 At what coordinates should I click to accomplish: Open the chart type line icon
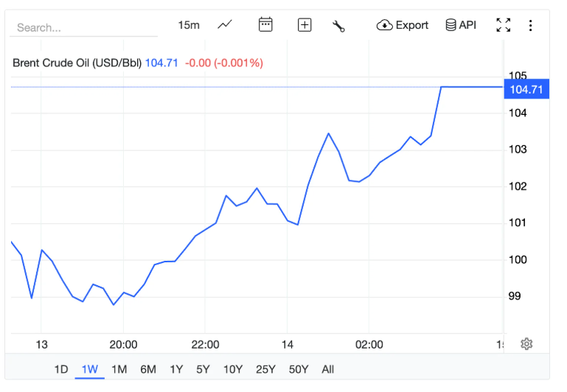point(225,25)
